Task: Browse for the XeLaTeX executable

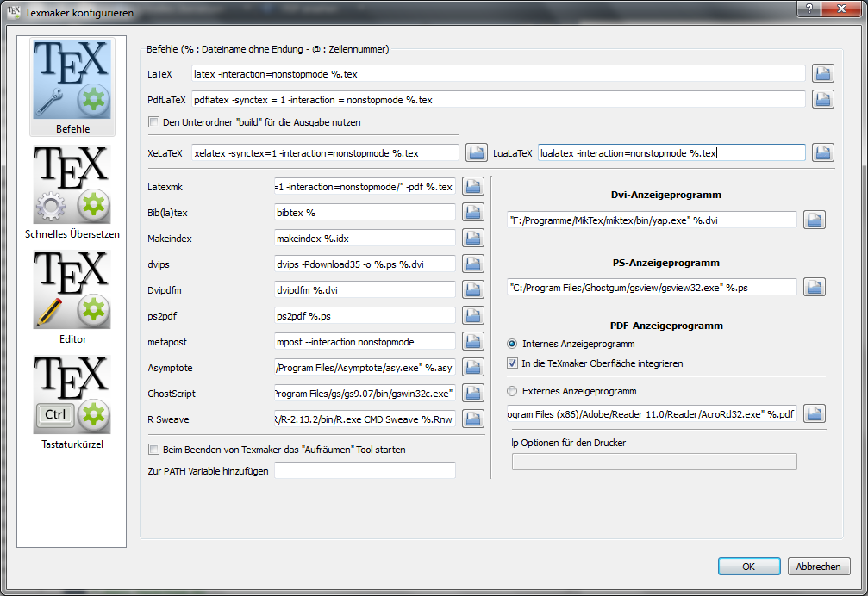Action: pos(476,152)
